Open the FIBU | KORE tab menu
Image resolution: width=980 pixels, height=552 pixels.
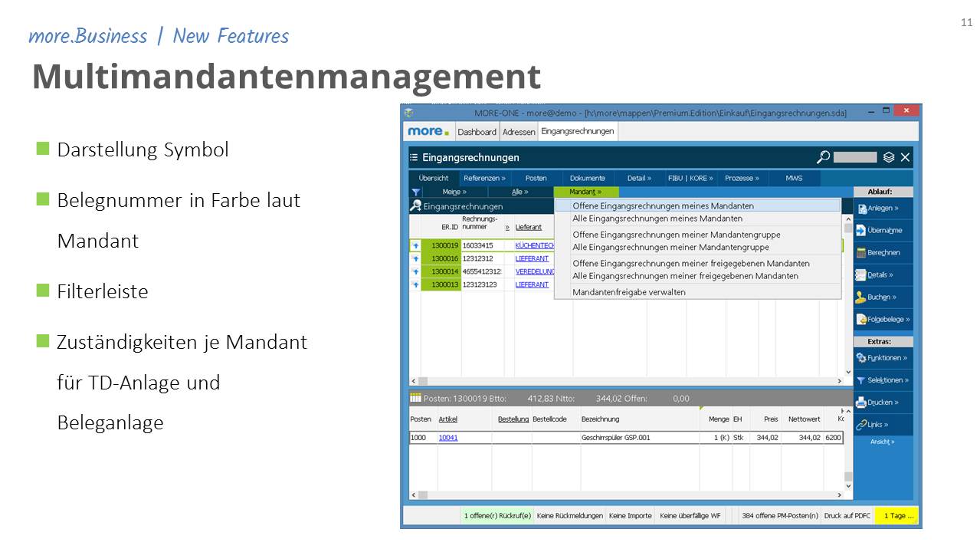pyautogui.click(x=690, y=178)
